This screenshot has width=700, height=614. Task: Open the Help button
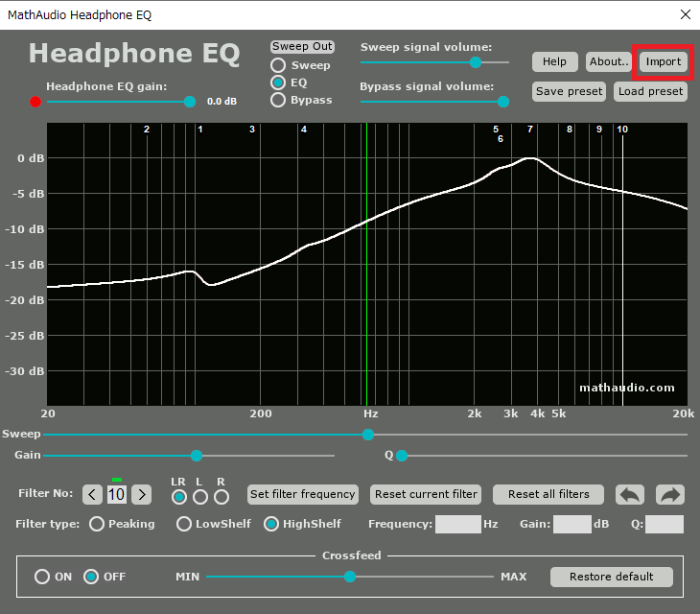point(555,61)
